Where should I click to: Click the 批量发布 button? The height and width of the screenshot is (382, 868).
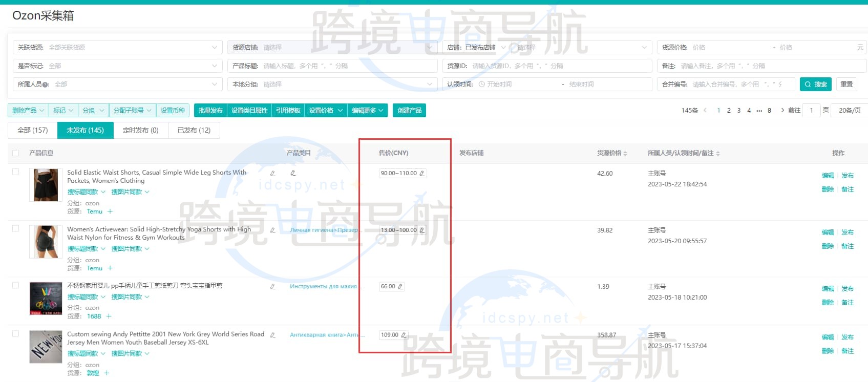(x=210, y=110)
